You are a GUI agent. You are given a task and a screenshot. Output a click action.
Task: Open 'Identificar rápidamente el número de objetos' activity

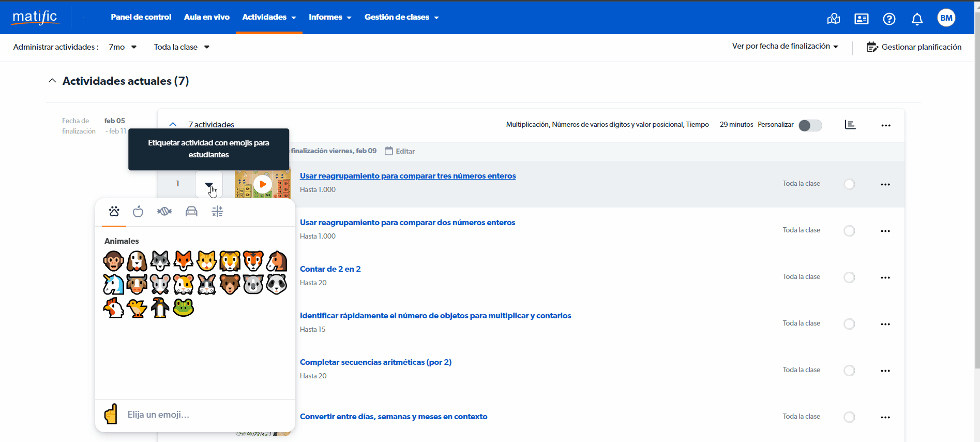click(435, 316)
